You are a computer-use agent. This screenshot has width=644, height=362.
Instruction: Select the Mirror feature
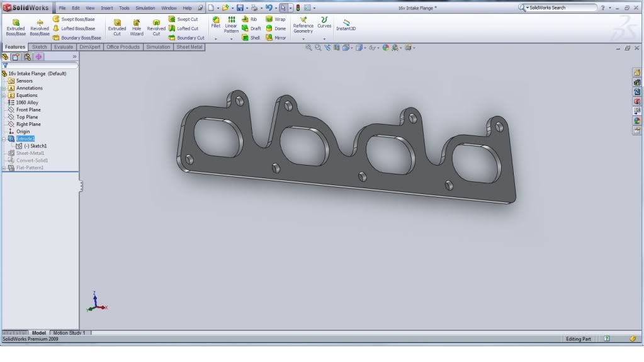pos(276,37)
